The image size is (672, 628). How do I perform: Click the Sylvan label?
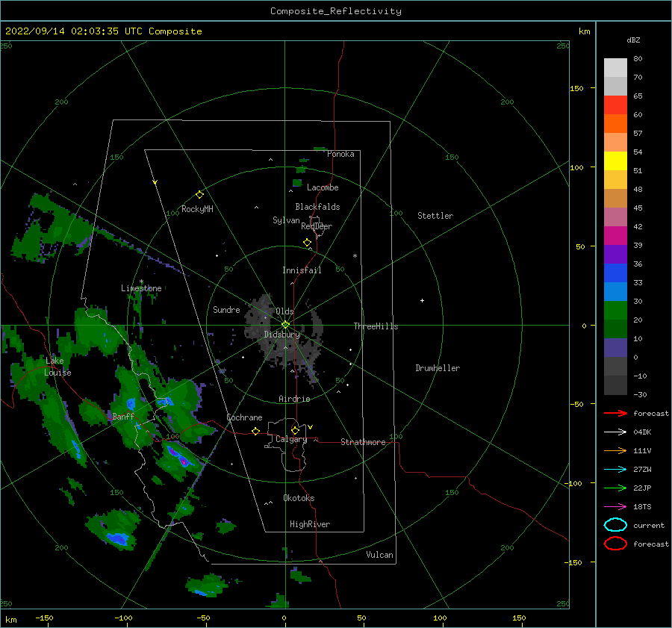tap(286, 220)
